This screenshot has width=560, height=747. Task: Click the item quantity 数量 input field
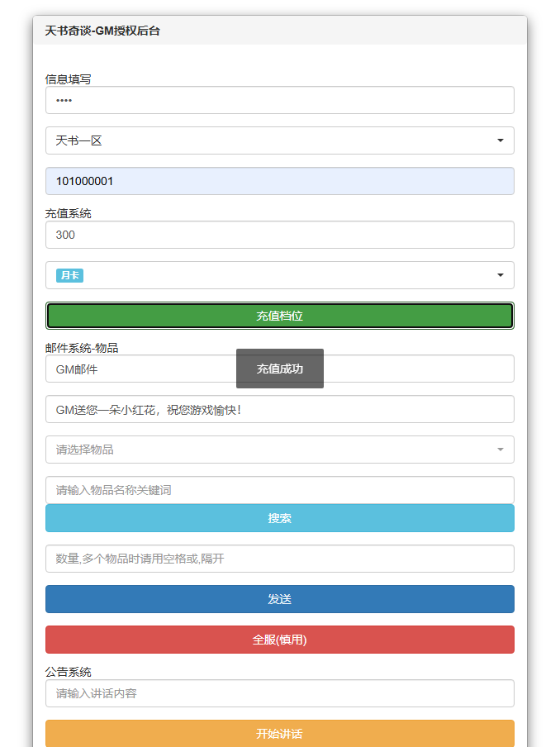point(279,559)
